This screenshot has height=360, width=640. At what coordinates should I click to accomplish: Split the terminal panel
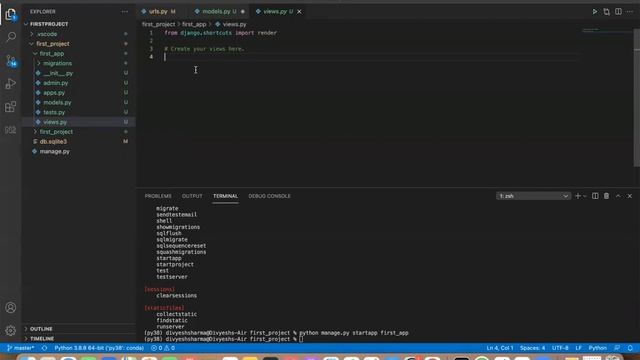click(x=595, y=196)
